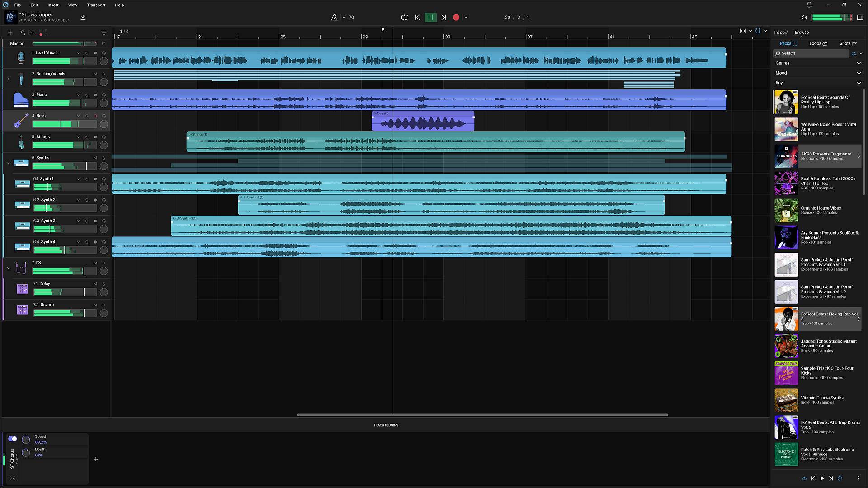Show the Loops browser section
The height and width of the screenshot is (488, 868).
click(x=818, y=43)
